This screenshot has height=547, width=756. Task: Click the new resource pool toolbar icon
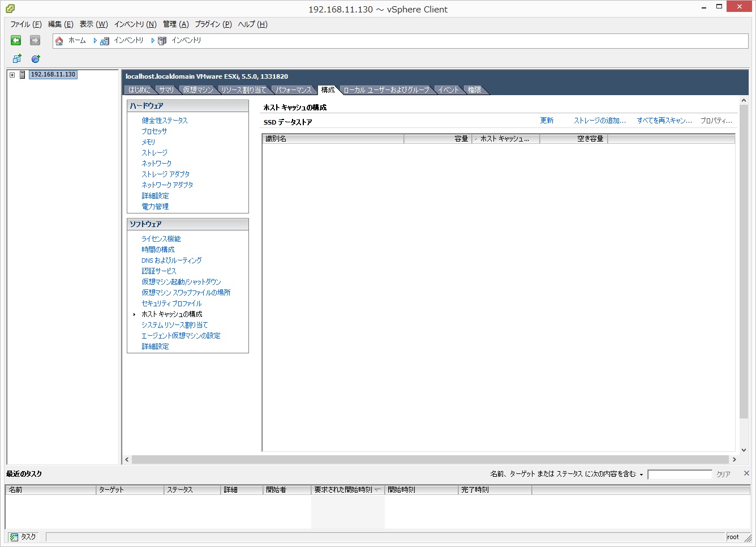(36, 58)
